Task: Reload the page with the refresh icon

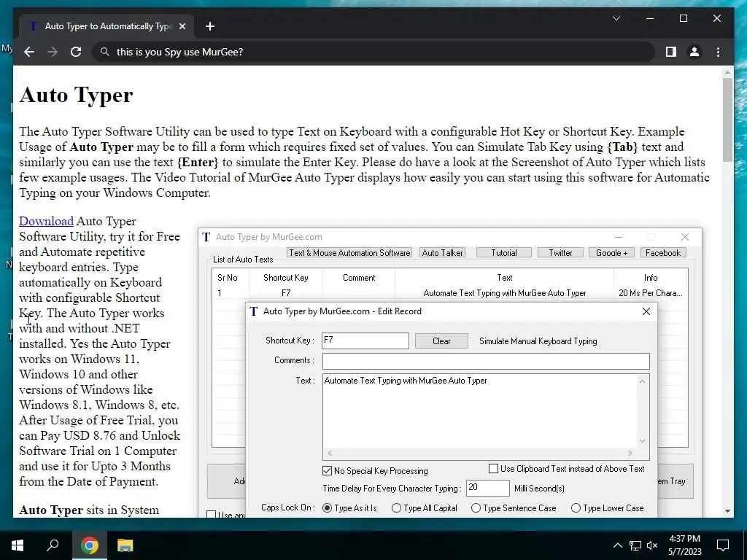Action: (x=76, y=52)
